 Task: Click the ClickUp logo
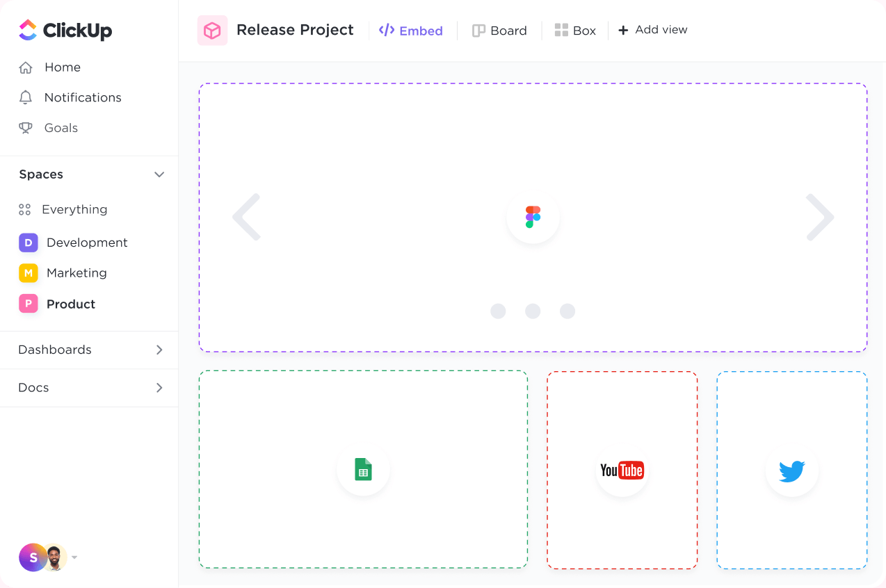[x=65, y=30]
